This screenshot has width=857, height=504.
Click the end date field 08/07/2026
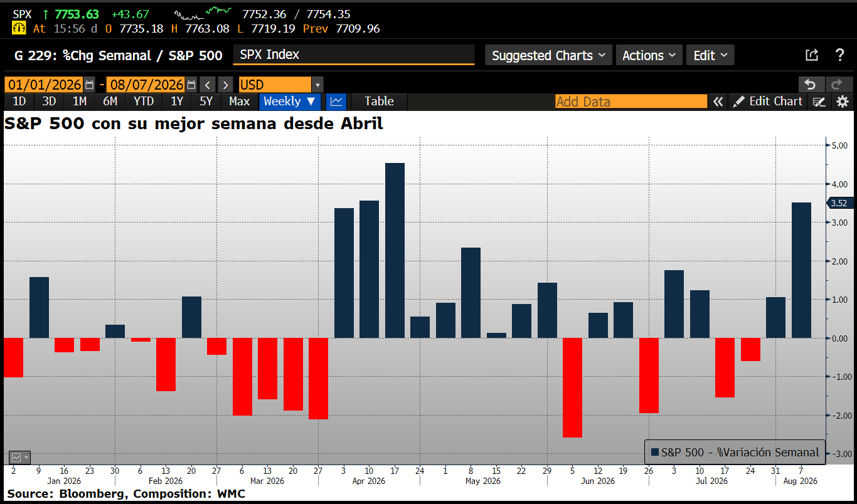(147, 85)
